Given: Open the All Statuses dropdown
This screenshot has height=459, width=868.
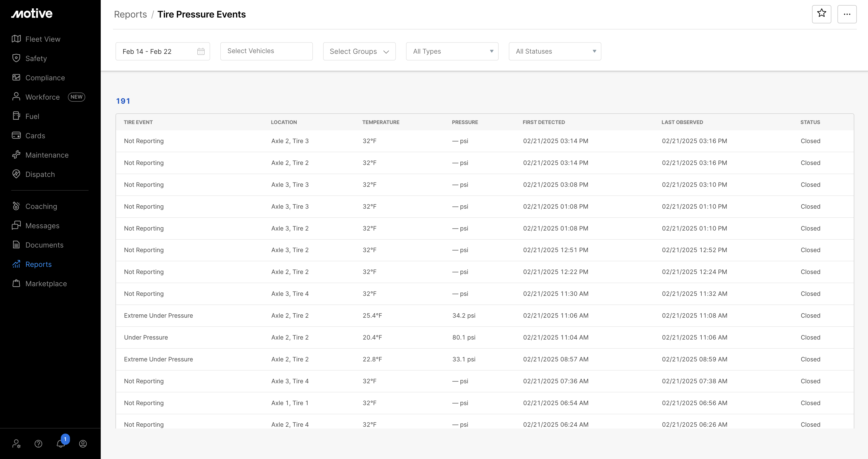Looking at the screenshot, I should click(555, 52).
